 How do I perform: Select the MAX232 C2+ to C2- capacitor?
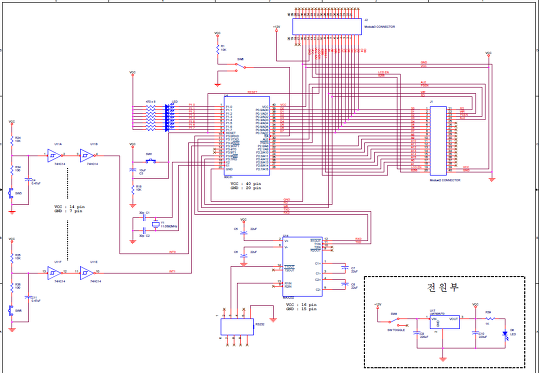click(344, 284)
